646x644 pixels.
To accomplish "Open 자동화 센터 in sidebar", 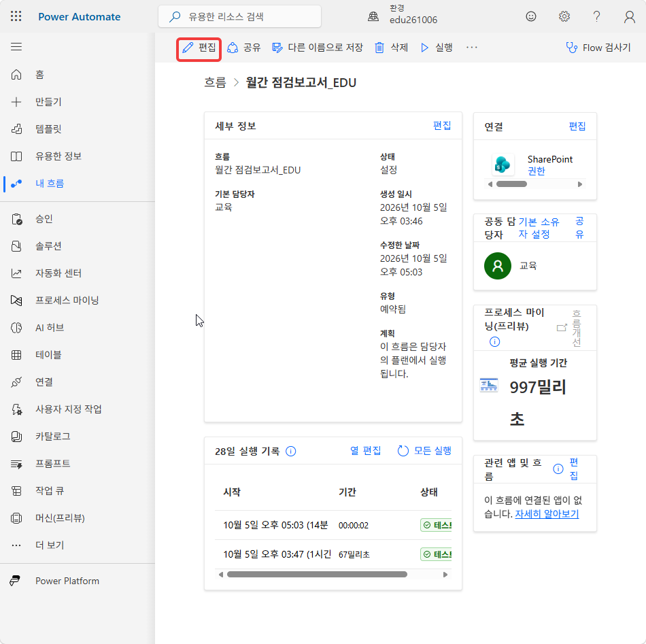I will 58,273.
